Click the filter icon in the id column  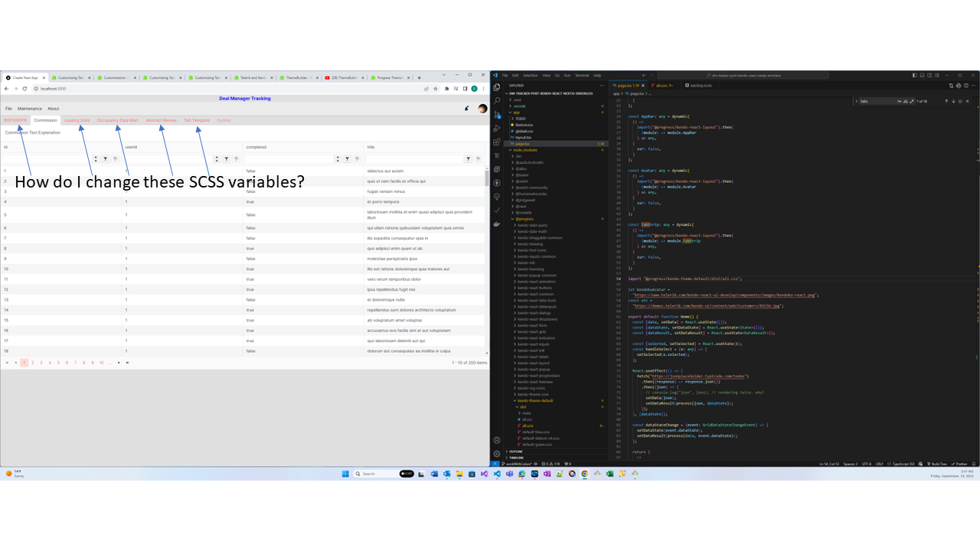point(105,159)
